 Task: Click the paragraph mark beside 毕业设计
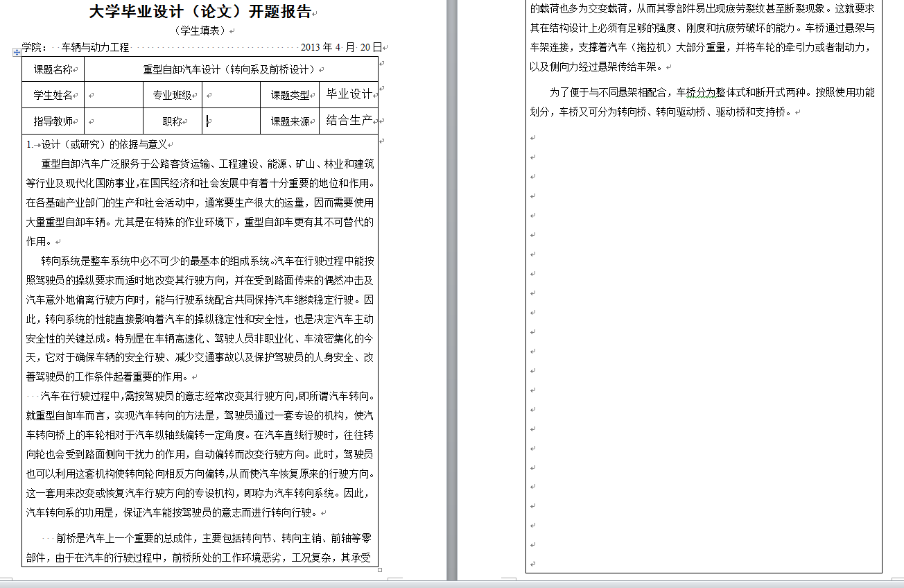coord(374,94)
